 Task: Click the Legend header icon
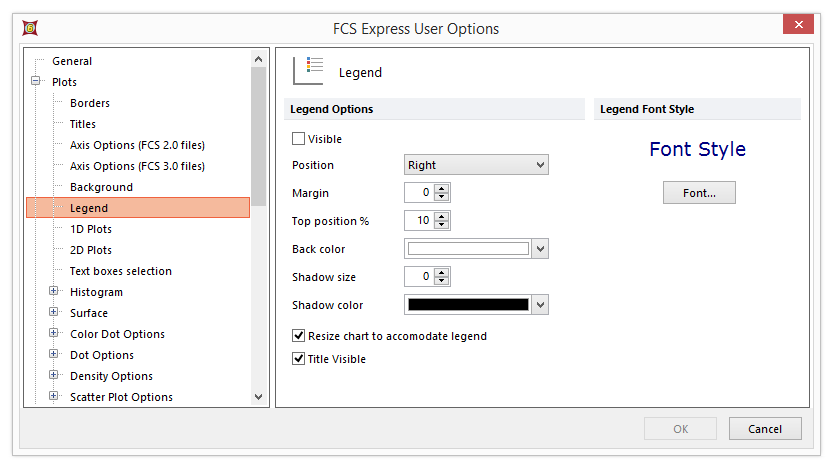(308, 71)
